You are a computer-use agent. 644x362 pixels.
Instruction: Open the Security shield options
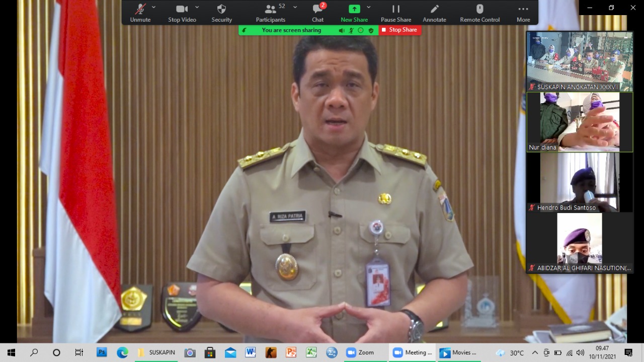[x=221, y=13]
